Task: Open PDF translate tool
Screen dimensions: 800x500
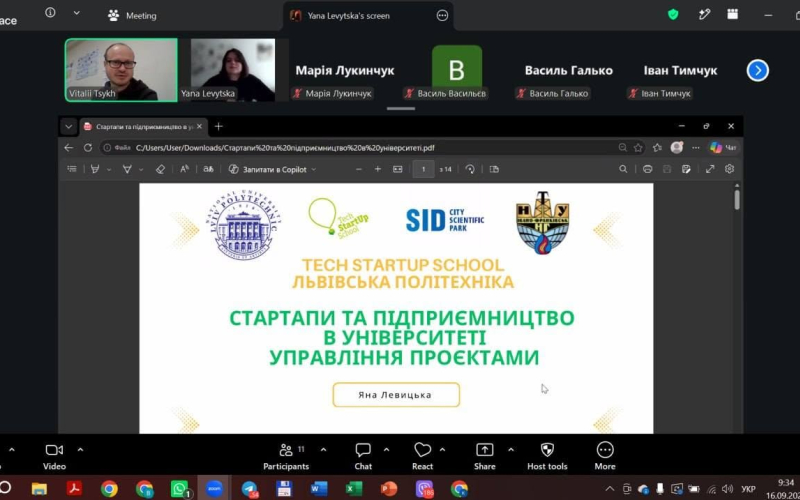Action: coord(208,169)
